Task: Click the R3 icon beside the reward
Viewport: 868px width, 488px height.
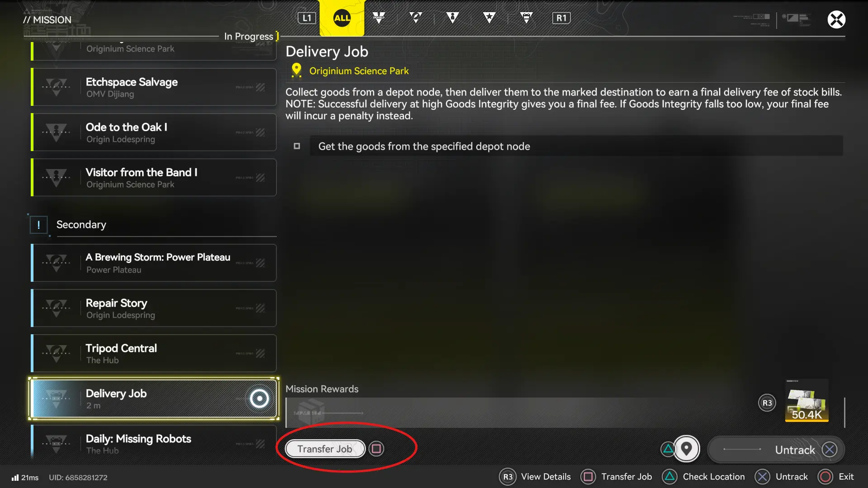Action: click(767, 403)
